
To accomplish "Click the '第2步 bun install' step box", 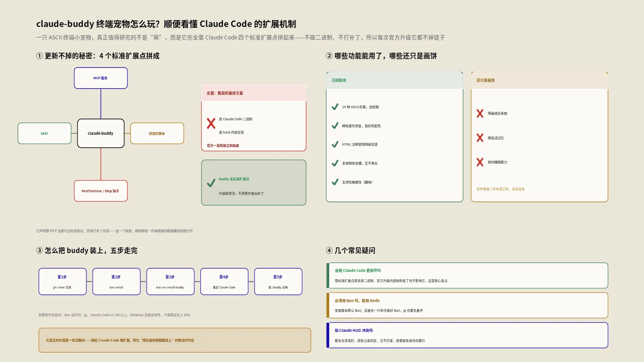I will (116, 282).
